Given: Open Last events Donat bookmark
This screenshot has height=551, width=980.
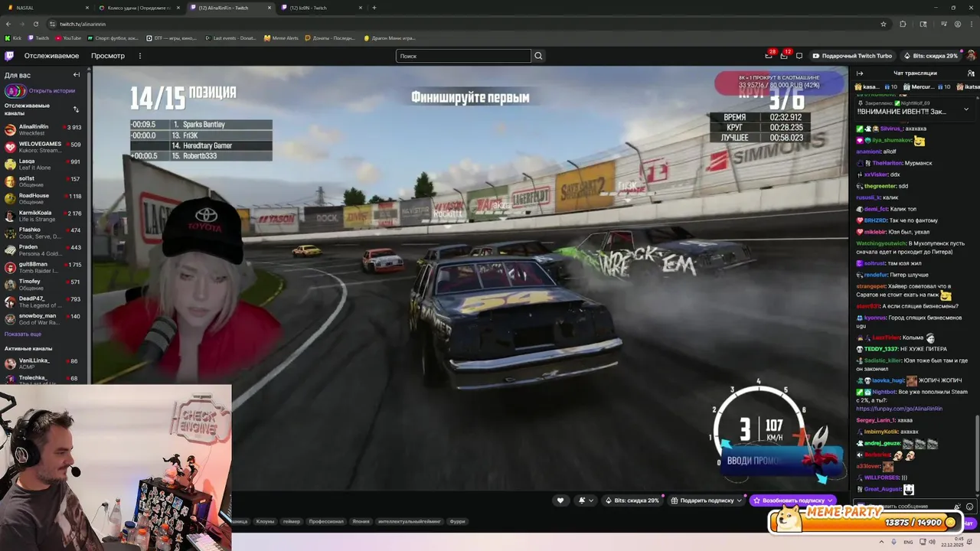Looking at the screenshot, I should coord(231,37).
